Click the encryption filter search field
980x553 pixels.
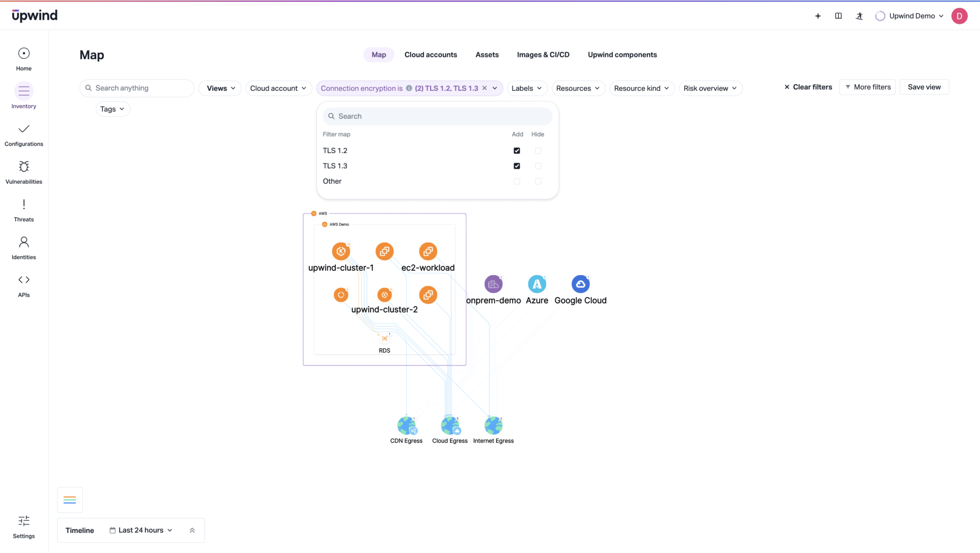[x=437, y=116]
